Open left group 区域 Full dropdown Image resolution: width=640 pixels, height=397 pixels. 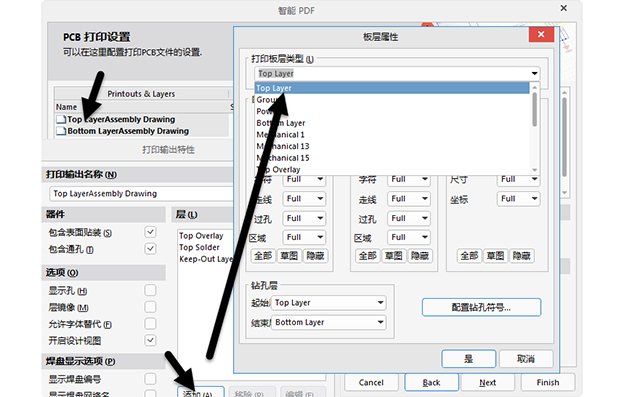304,237
